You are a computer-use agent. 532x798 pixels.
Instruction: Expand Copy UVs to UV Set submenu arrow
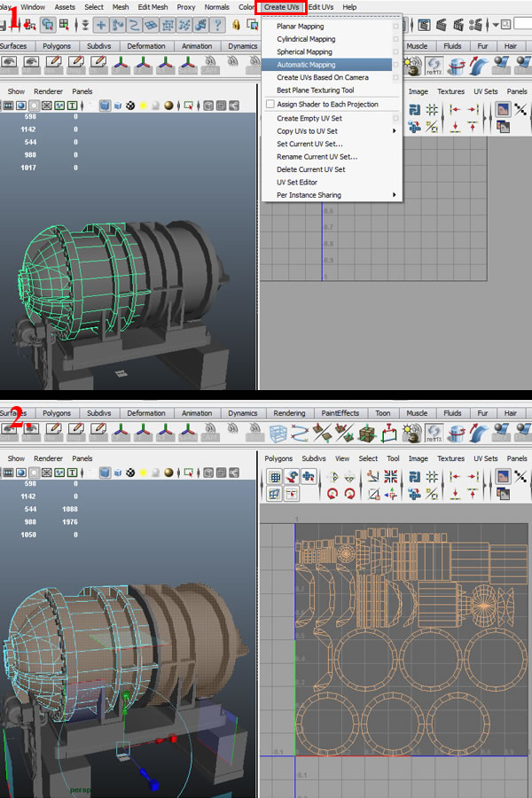395,131
